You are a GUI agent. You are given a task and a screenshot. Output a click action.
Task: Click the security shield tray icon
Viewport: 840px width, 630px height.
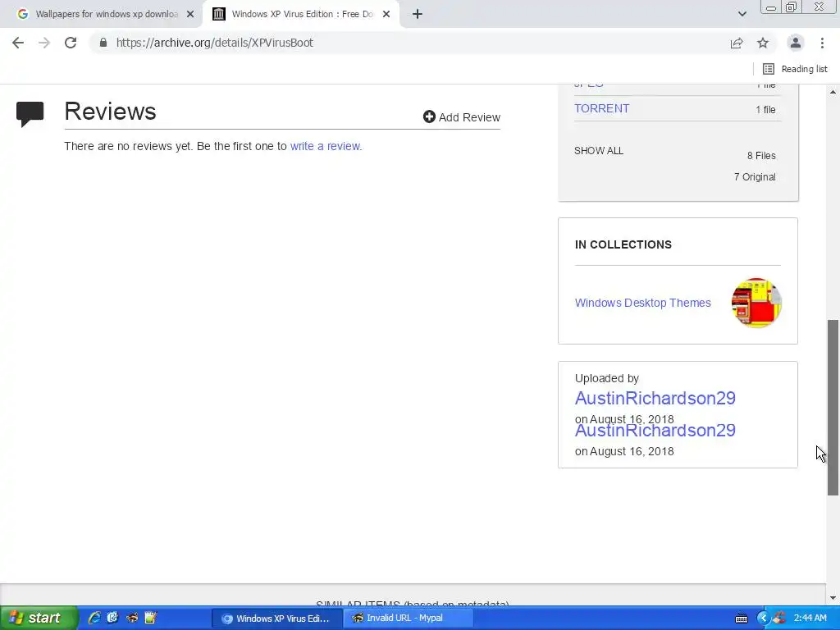pyautogui.click(x=779, y=619)
